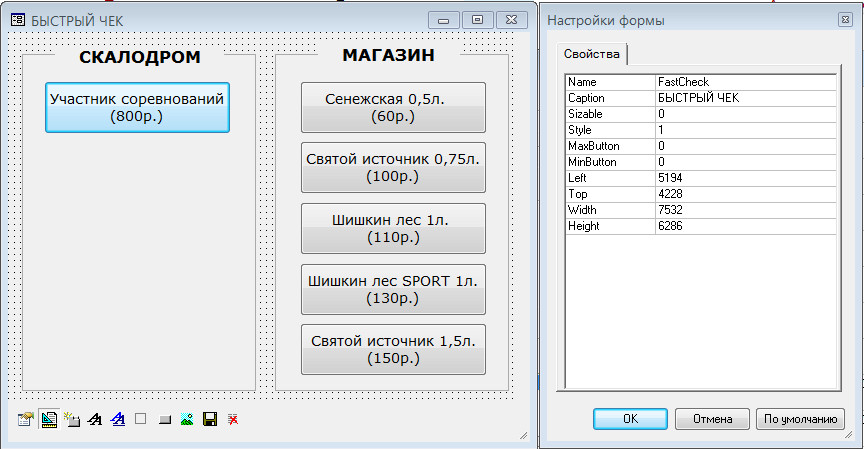This screenshot has height=449, width=864.
Task: Edit the Height value 6286
Action: point(746,226)
